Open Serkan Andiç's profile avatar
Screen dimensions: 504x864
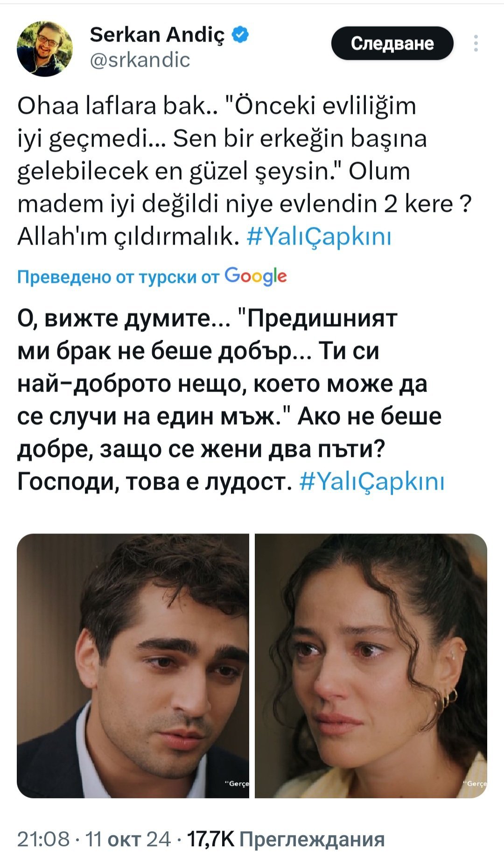(x=45, y=49)
